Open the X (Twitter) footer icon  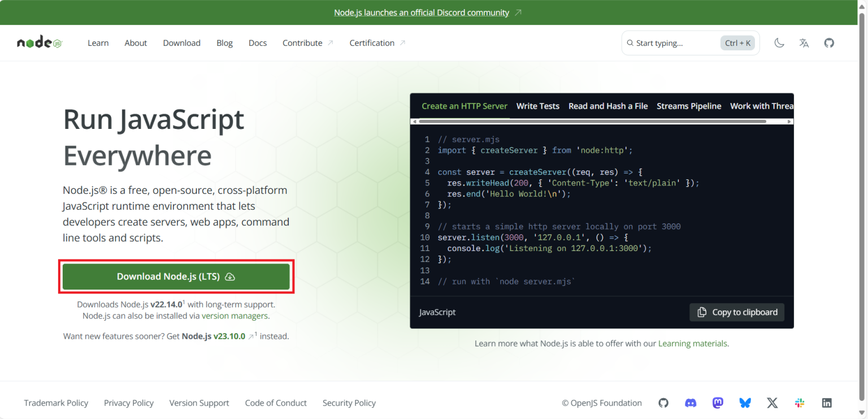pos(772,403)
